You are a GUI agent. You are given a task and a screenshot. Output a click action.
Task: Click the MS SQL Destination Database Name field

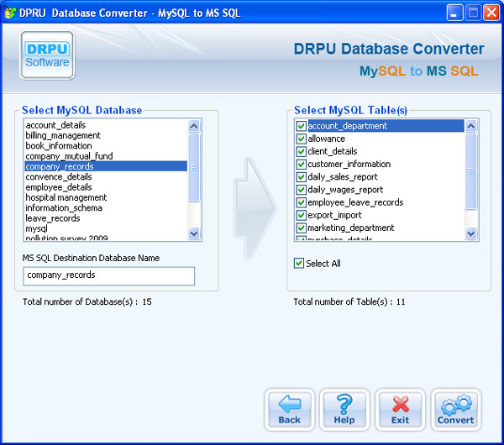[108, 276]
